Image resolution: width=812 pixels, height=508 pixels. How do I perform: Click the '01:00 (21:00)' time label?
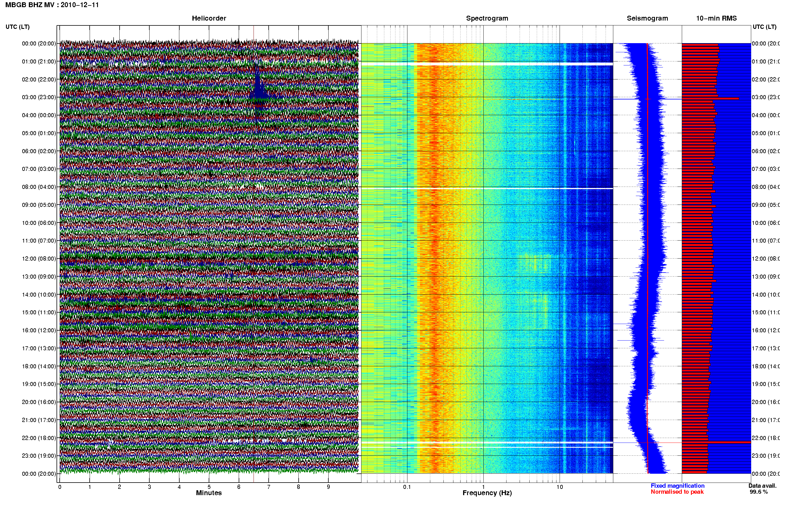[x=39, y=61]
